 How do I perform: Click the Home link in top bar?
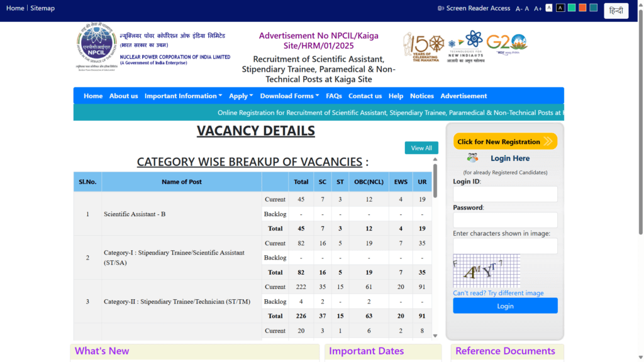click(x=15, y=8)
